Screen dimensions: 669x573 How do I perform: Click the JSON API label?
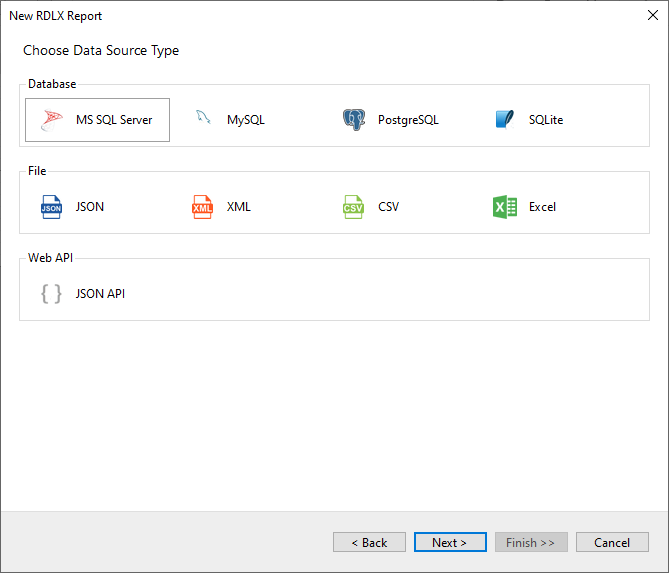coord(100,294)
